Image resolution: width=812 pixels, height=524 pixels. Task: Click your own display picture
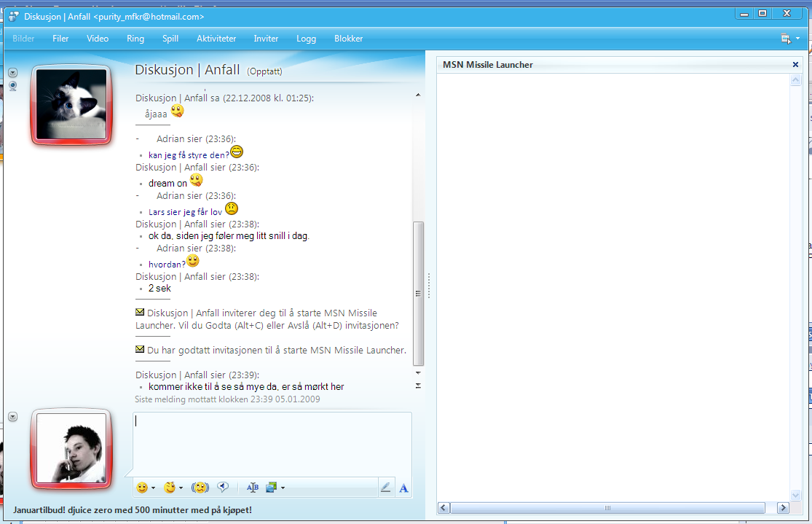[71, 448]
